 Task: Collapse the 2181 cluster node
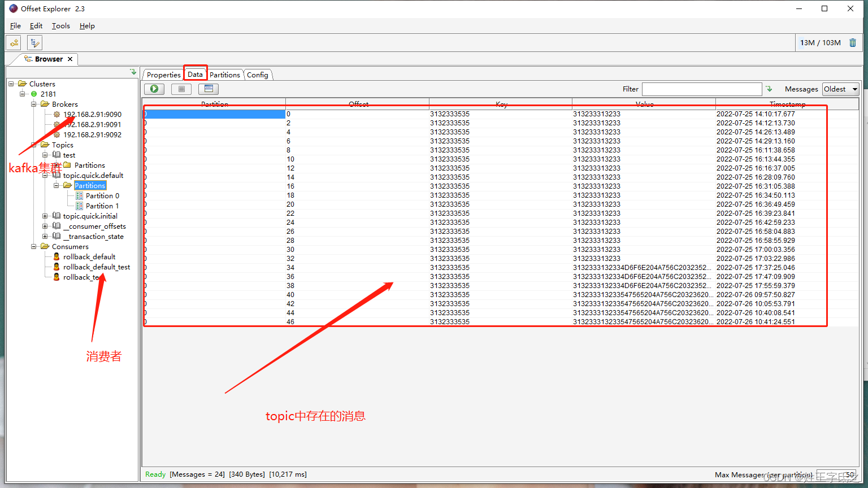coord(22,94)
